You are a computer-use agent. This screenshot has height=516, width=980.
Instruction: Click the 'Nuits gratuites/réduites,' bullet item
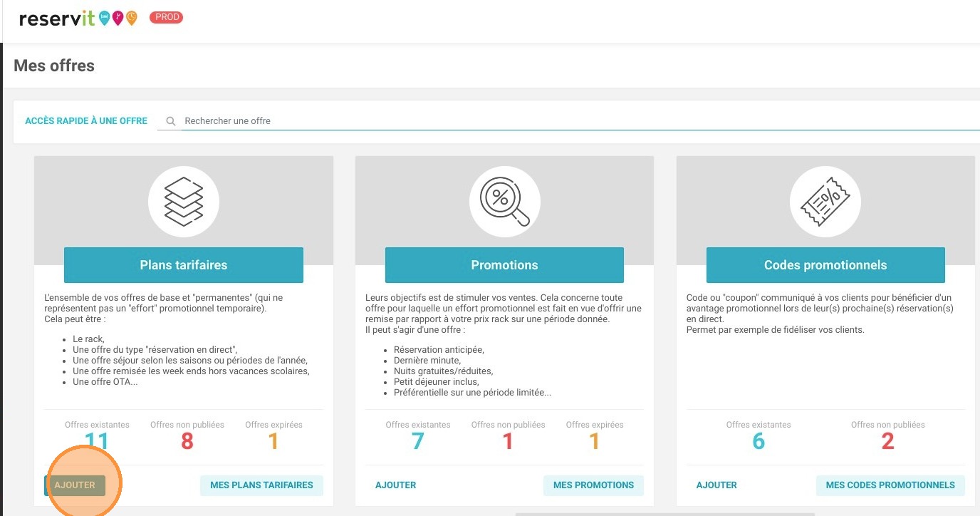tap(443, 371)
